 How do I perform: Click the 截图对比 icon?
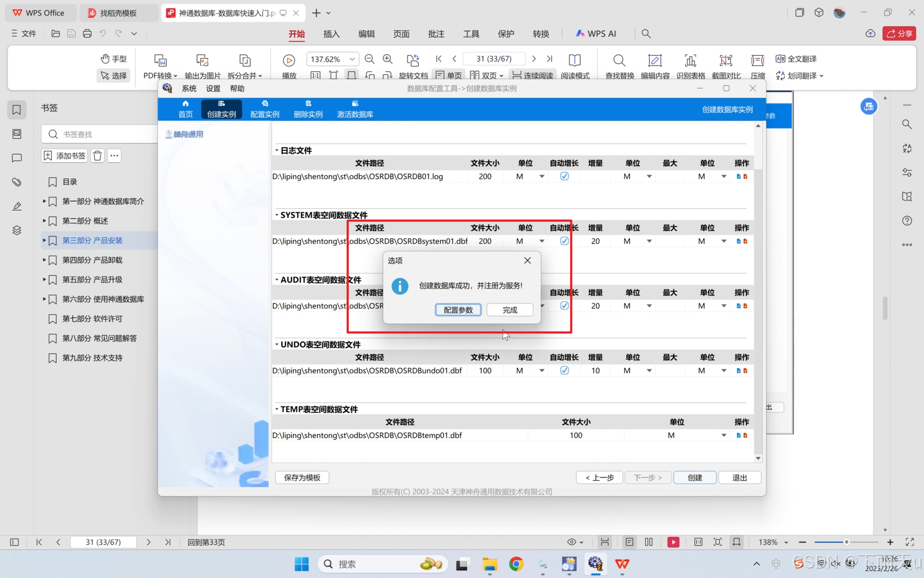pyautogui.click(x=726, y=60)
